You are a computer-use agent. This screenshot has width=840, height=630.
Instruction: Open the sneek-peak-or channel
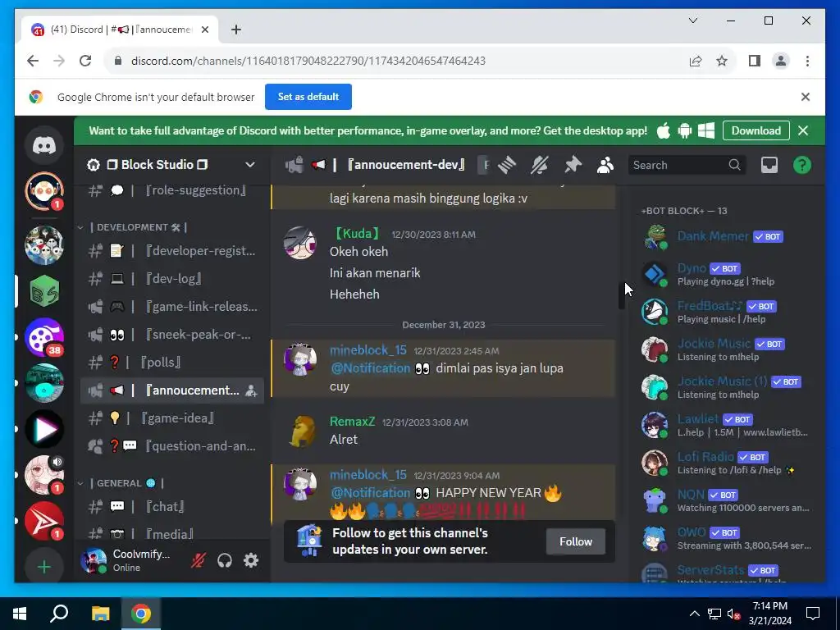(171, 335)
